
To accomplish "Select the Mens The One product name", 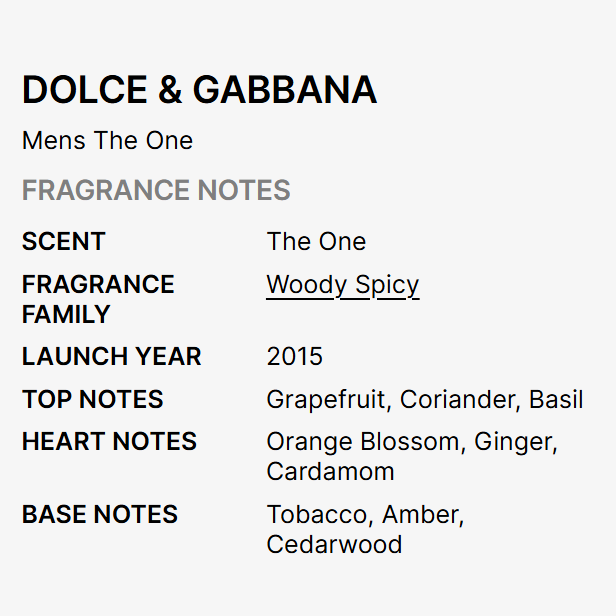I will click(107, 140).
